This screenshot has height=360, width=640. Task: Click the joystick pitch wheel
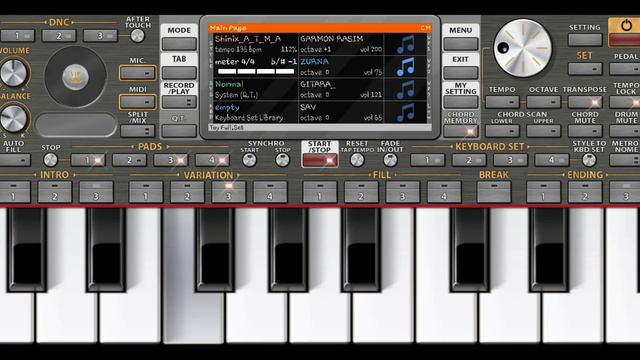click(76, 76)
